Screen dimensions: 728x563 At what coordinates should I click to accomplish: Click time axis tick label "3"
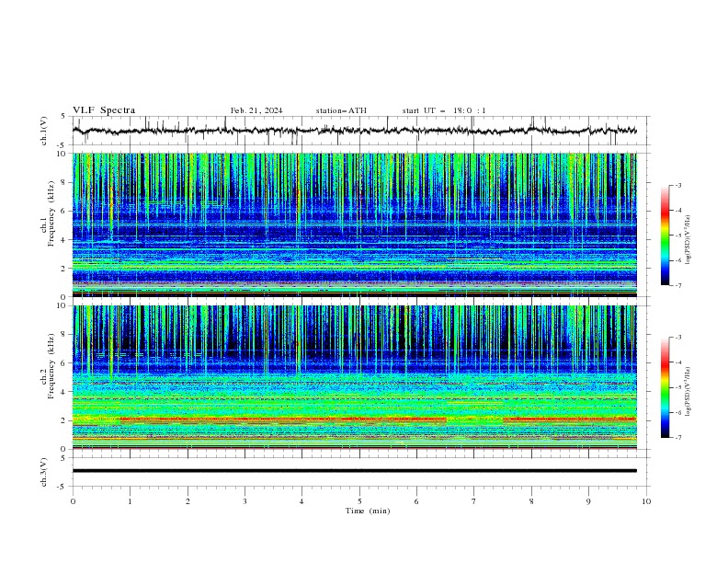(245, 501)
